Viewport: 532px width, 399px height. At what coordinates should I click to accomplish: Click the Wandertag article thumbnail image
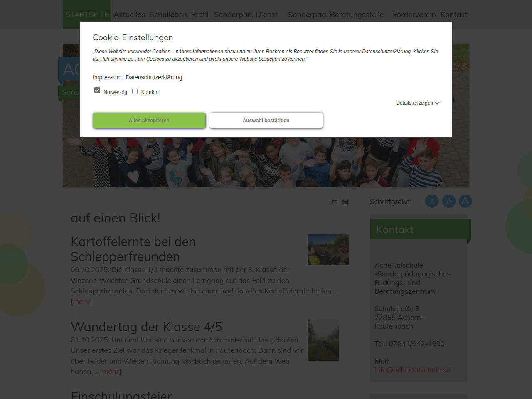[x=323, y=340]
